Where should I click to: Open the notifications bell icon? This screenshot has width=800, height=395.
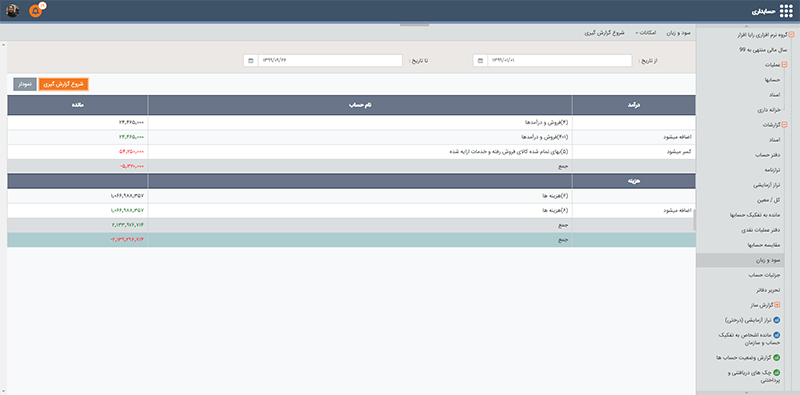tap(35, 11)
